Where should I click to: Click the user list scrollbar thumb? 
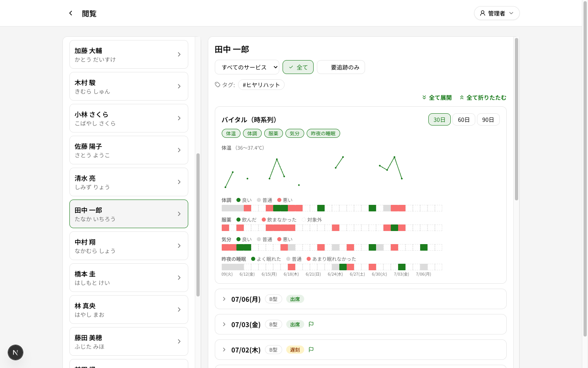(x=198, y=225)
